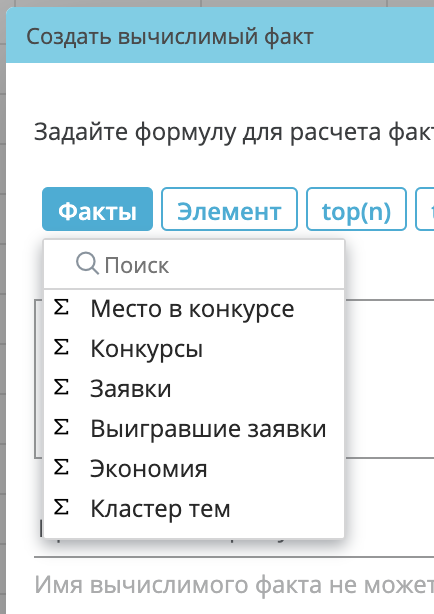Screen dimensions: 434x614
Task: Open the Факты dropdown button
Action: point(98,209)
